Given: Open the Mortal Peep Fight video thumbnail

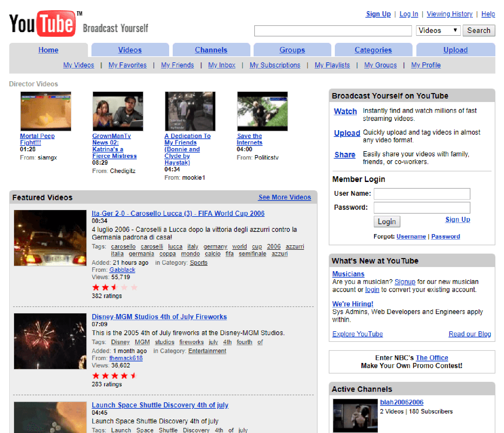Looking at the screenshot, I should coord(46,111).
